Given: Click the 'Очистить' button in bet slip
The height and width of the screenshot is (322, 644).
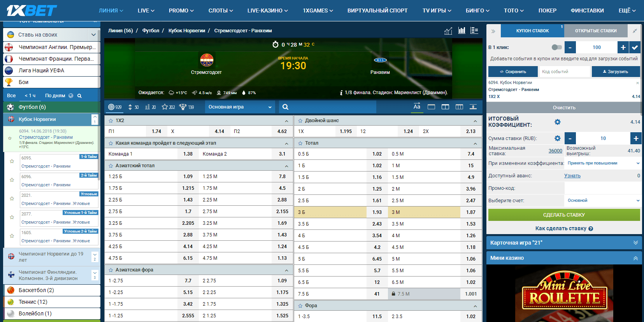Looking at the screenshot, I should 564,108.
